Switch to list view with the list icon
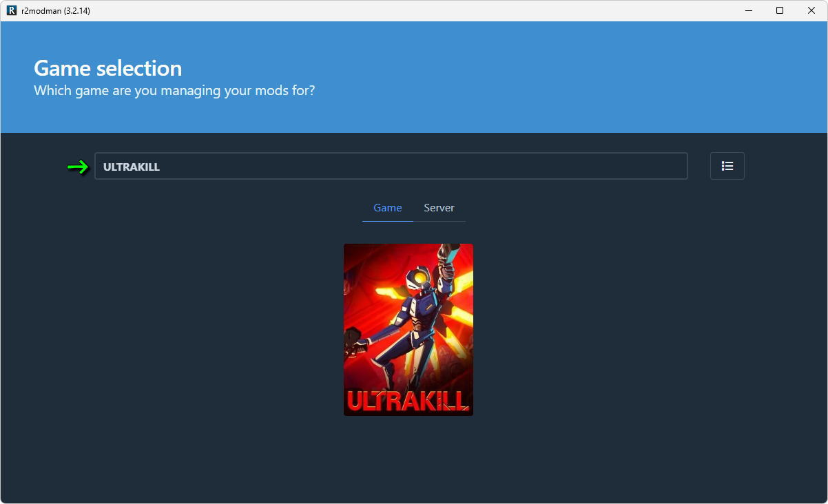Viewport: 828px width, 504px height. point(727,166)
